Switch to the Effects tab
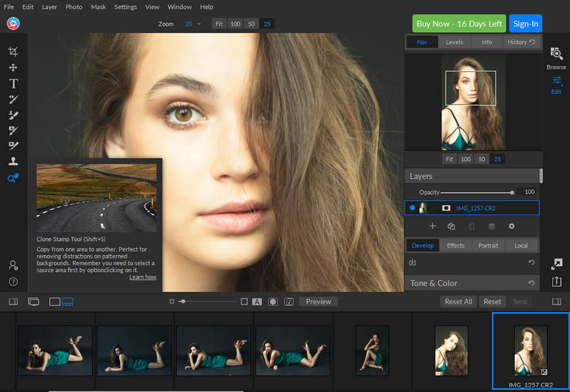Screen dimensions: 570x392 pos(455,245)
